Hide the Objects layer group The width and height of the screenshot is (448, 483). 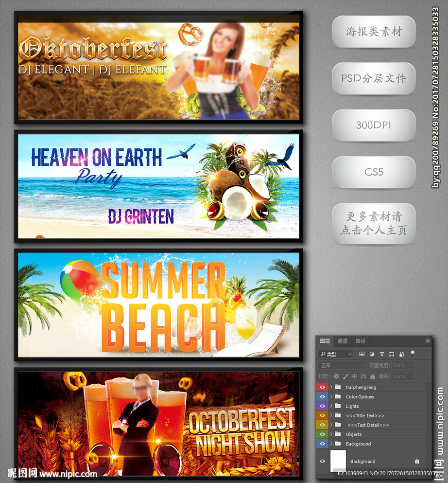322,434
